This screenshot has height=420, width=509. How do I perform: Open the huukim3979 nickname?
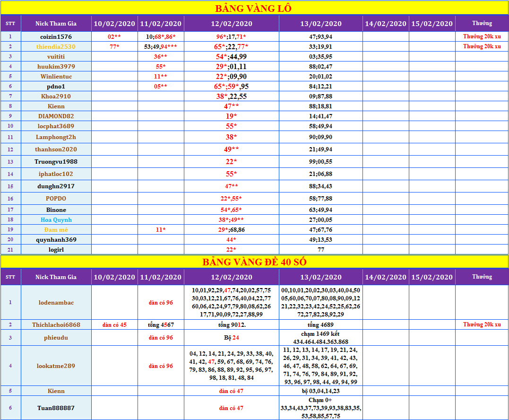tap(56, 66)
